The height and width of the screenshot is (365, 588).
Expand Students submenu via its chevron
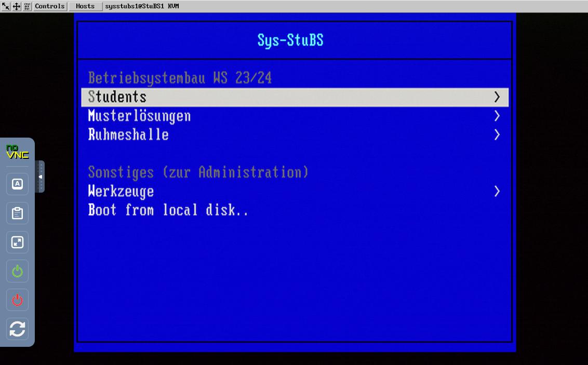(x=497, y=97)
